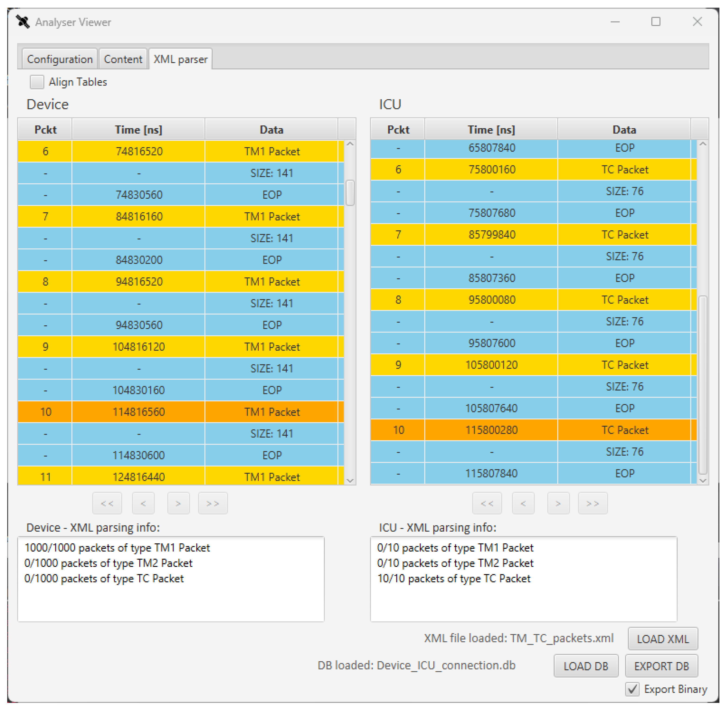Go to next page in ICU table
Image resolution: width=728 pixels, height=711 pixels.
click(x=558, y=503)
